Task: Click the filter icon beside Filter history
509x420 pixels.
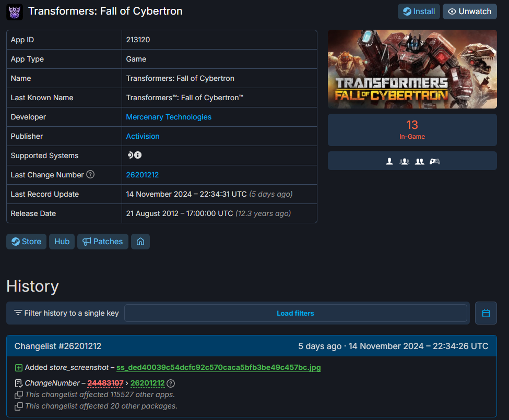Action: 18,313
